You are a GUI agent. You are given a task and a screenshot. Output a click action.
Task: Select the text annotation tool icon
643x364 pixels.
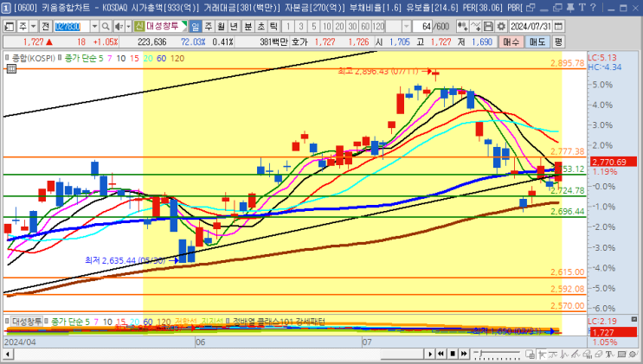click(x=610, y=354)
